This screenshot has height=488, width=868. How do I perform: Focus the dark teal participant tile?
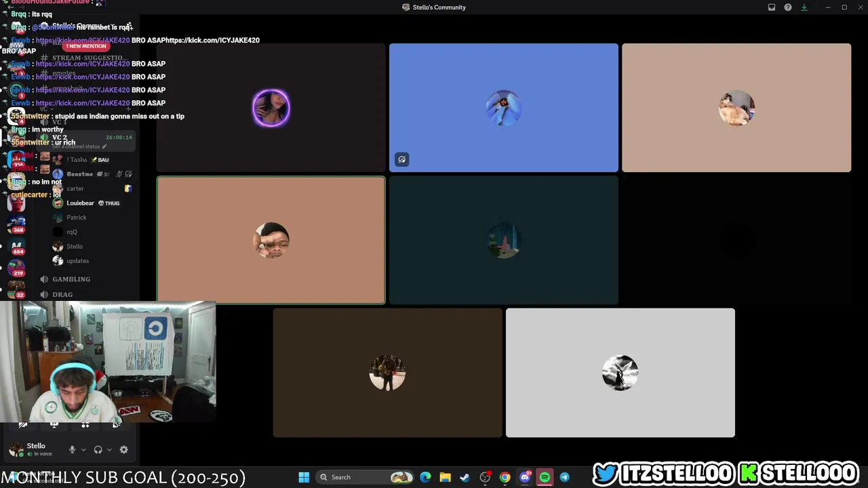(504, 240)
